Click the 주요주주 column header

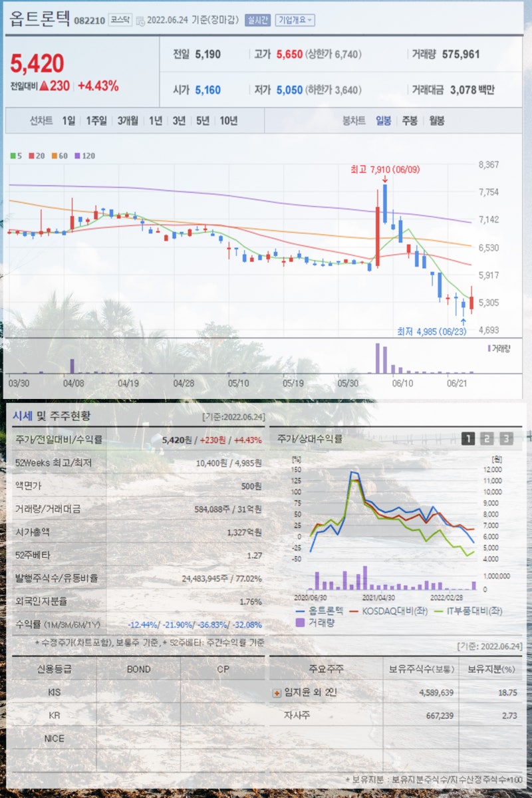pyautogui.click(x=326, y=669)
